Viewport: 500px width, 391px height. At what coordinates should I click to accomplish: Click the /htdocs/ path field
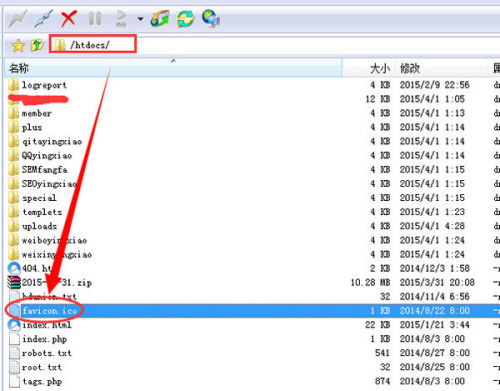(x=93, y=44)
